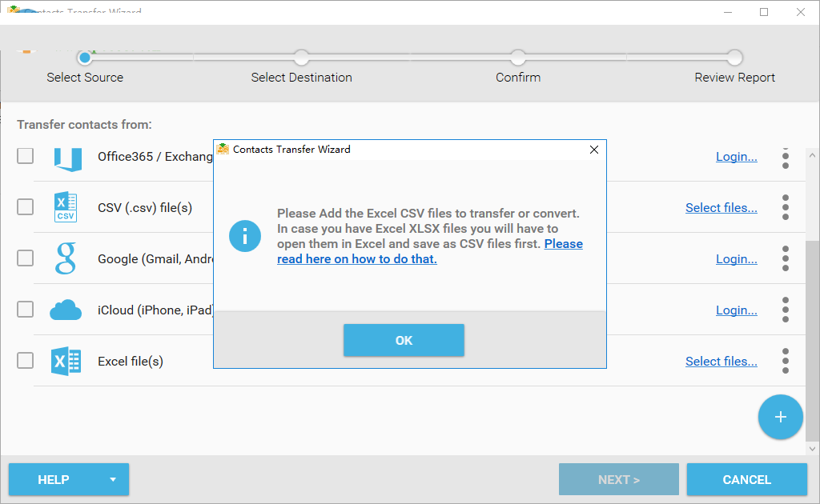Click the round plus add-source button
Viewport: 820px width, 504px height.
780,417
